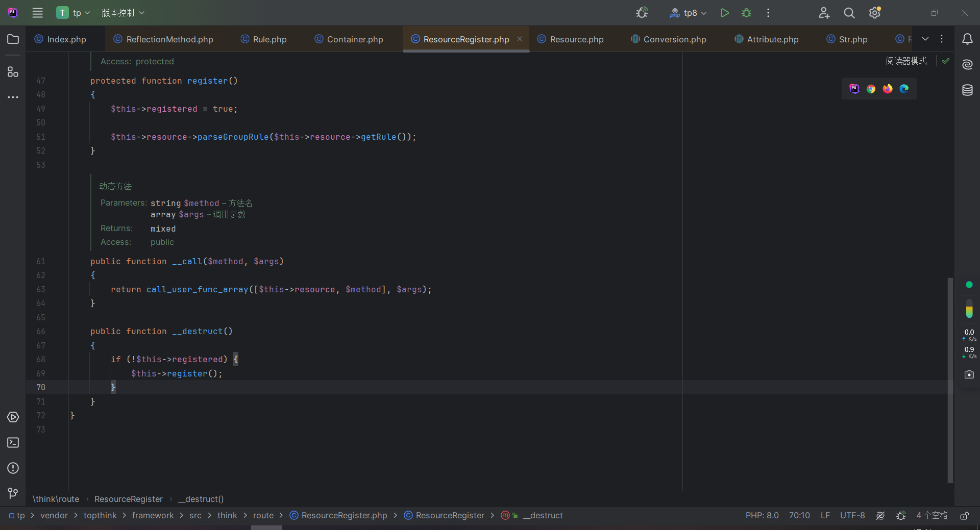Viewport: 980px width, 530px height.
Task: Open preview in Chrome browser icon
Action: [x=871, y=89]
